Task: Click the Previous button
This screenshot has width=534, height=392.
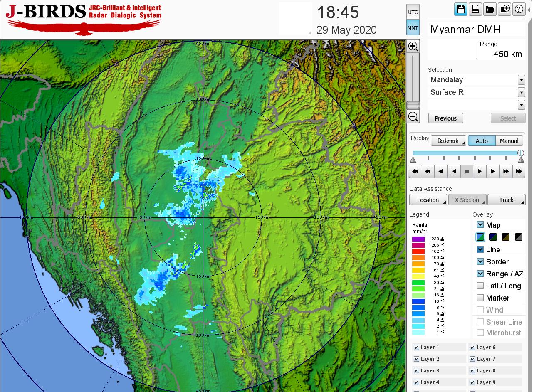Action: pyautogui.click(x=445, y=118)
